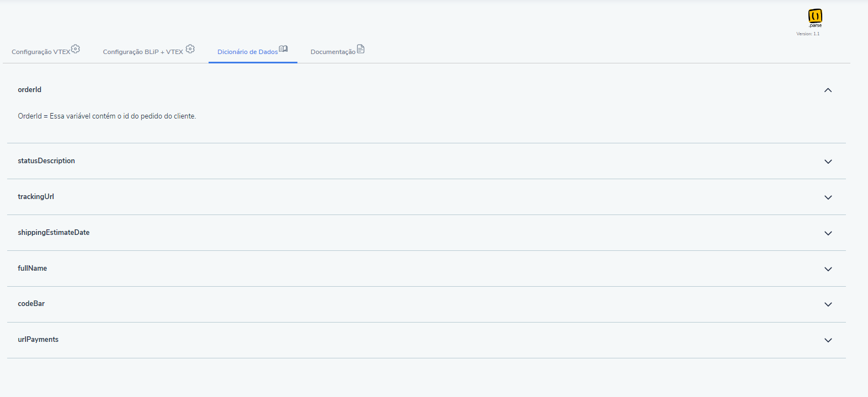
Task: Click the open book icon beside Dicionário de Dados
Action: tap(283, 49)
